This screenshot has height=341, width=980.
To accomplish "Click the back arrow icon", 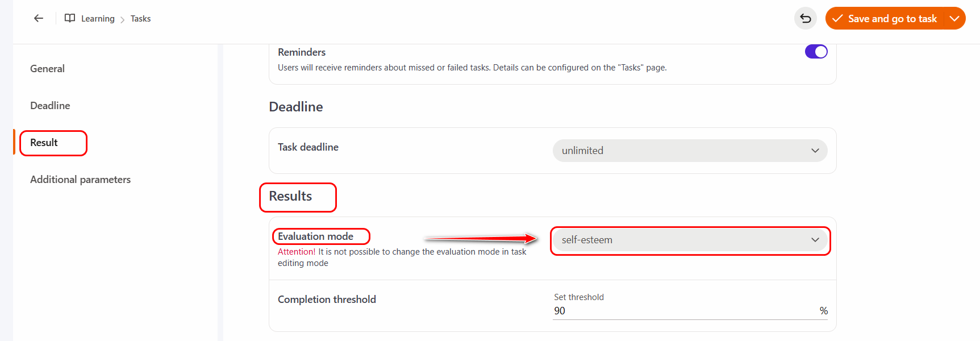I will [x=39, y=18].
